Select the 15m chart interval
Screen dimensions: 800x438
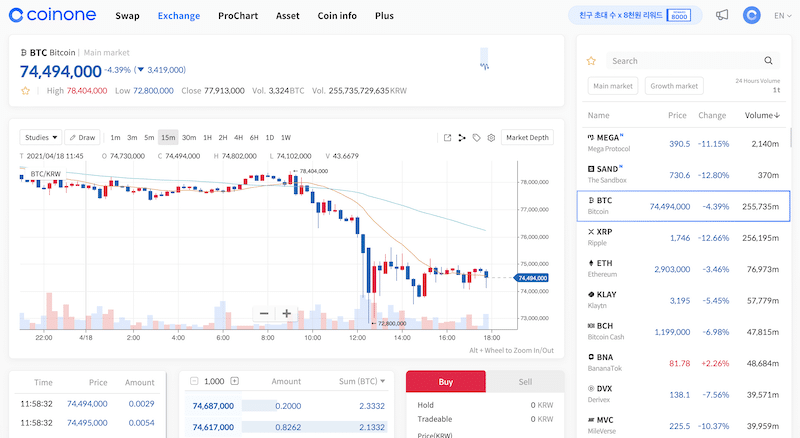168,137
